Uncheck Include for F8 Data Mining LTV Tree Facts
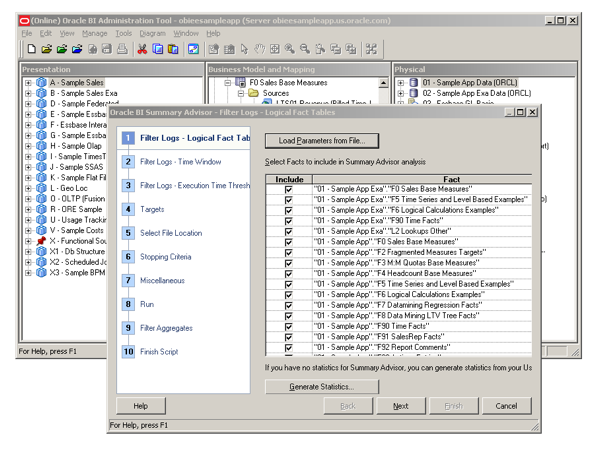The width and height of the screenshot is (600, 449). (289, 316)
